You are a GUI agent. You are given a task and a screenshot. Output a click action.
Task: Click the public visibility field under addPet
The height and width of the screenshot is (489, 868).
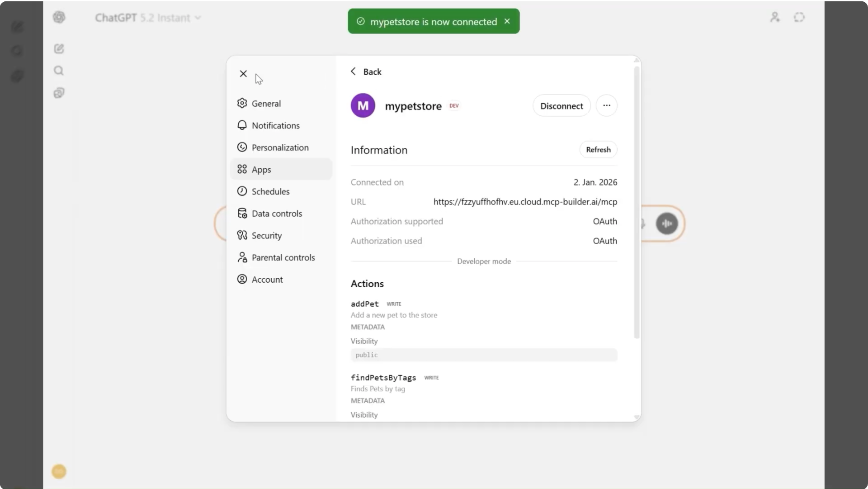[x=483, y=355]
